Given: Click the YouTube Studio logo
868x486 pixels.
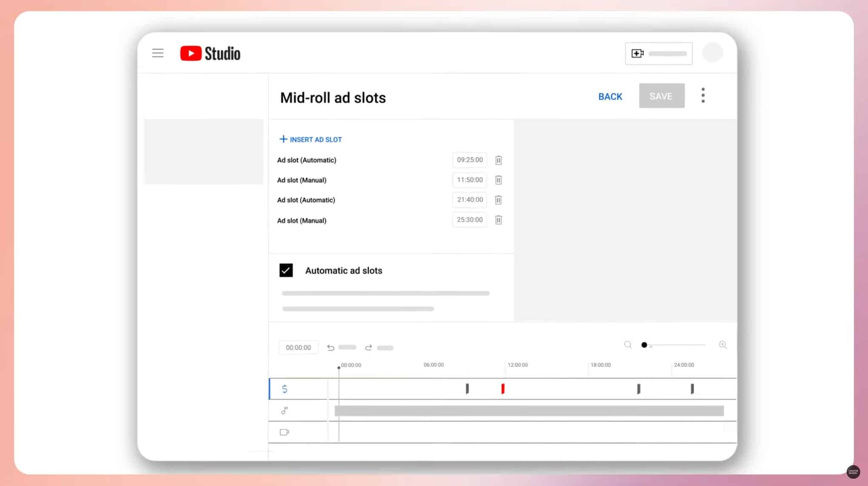Looking at the screenshot, I should (209, 53).
